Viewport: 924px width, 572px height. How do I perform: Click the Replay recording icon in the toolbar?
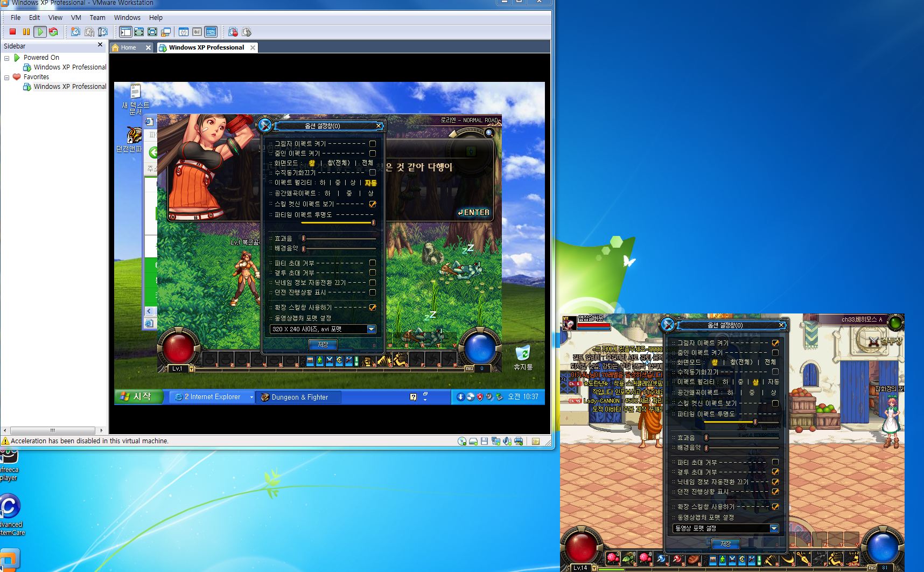(247, 32)
